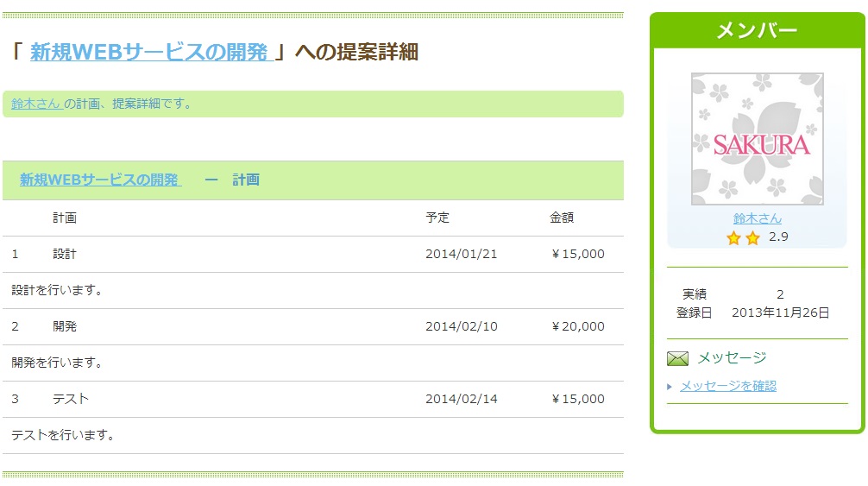The height and width of the screenshot is (486, 868).
Task: Click the SAKURA member profile image
Action: pyautogui.click(x=757, y=139)
